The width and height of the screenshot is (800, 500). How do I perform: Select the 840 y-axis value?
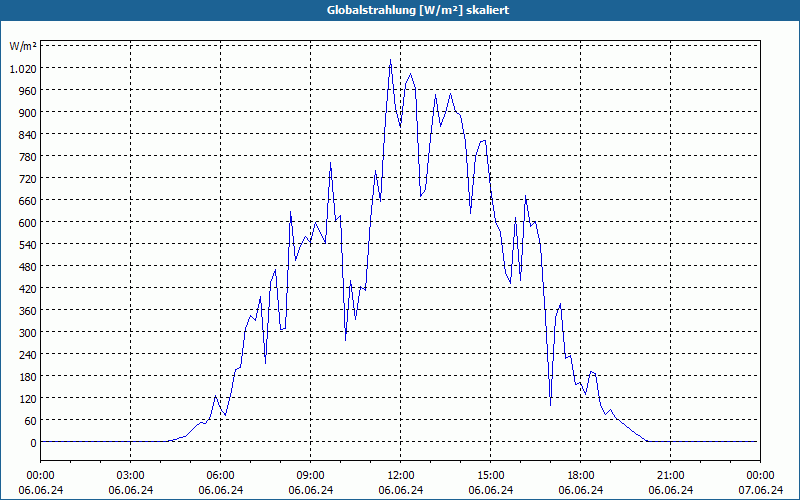tap(27, 134)
